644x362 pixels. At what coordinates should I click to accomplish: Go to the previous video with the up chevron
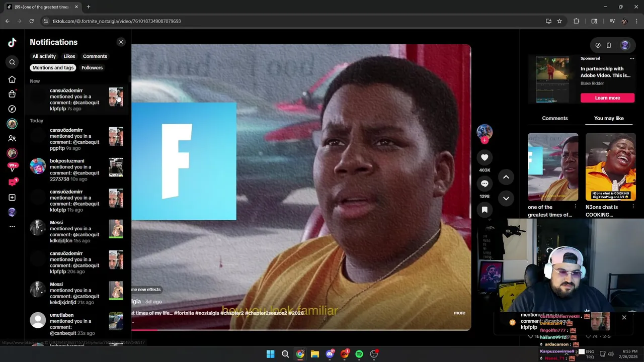pyautogui.click(x=506, y=177)
